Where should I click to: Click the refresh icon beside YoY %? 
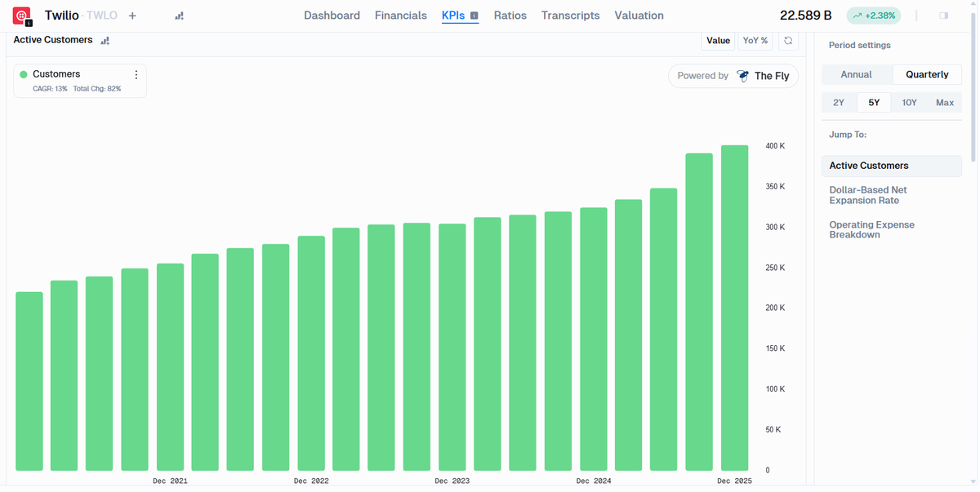pos(788,41)
